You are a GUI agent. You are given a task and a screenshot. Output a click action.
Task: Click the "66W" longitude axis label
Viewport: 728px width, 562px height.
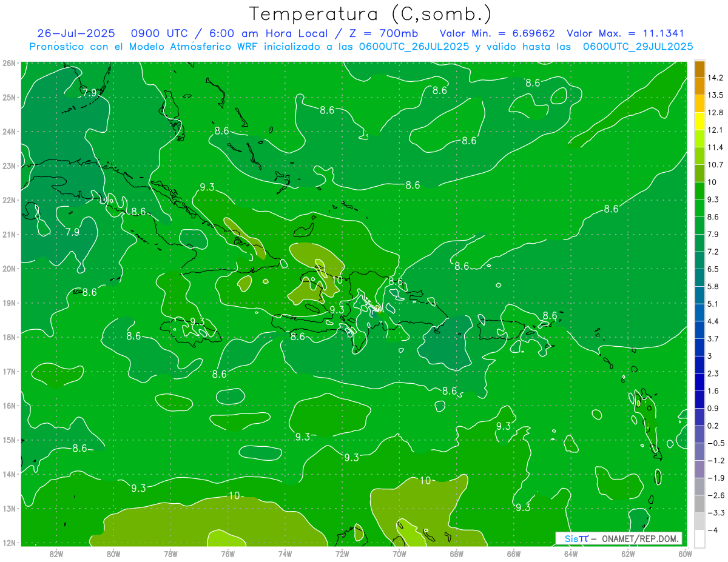click(x=514, y=554)
